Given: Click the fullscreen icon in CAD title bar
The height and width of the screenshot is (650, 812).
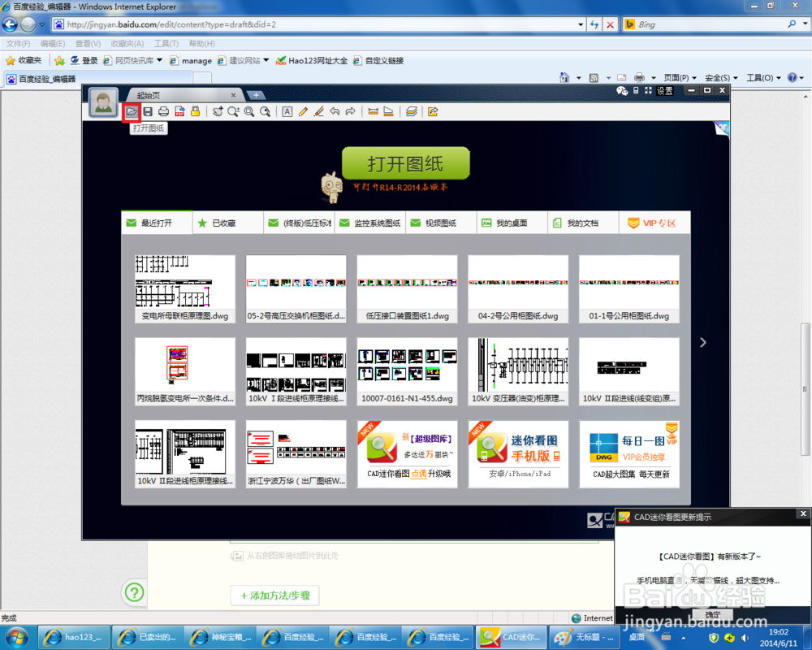Looking at the screenshot, I should [x=648, y=91].
